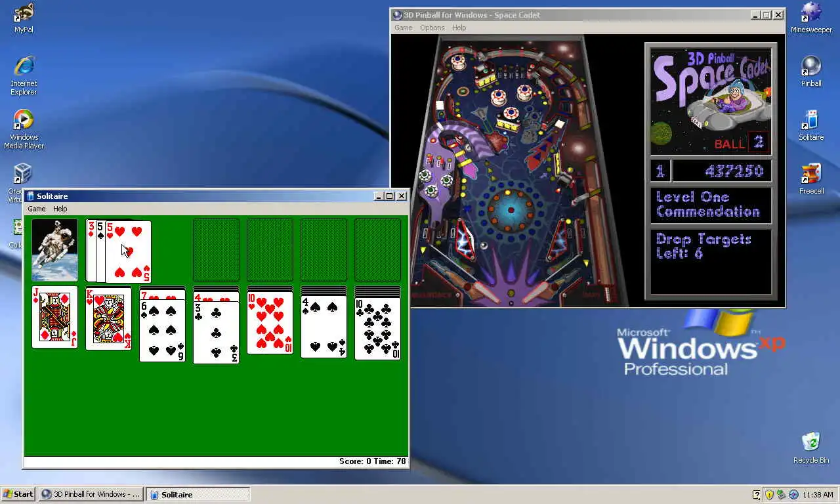Select the 10 of clubs card
The width and height of the screenshot is (840, 504).
click(377, 329)
